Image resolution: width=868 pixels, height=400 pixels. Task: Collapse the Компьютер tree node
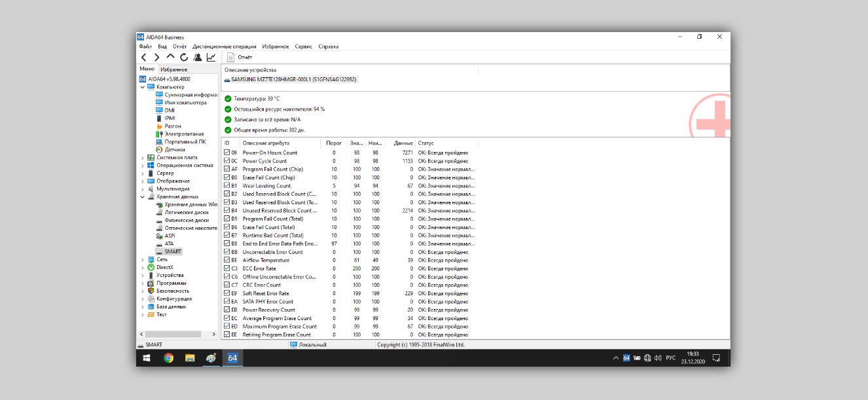(143, 86)
